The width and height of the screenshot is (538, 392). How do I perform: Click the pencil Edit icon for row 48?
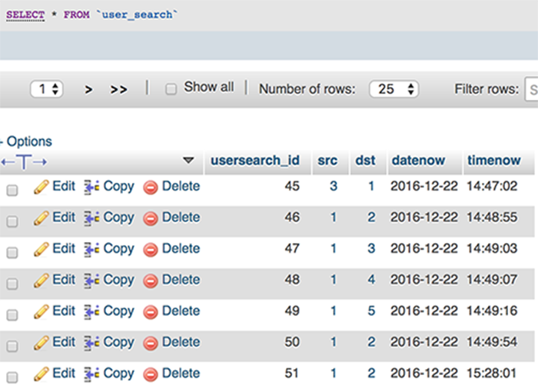point(42,281)
